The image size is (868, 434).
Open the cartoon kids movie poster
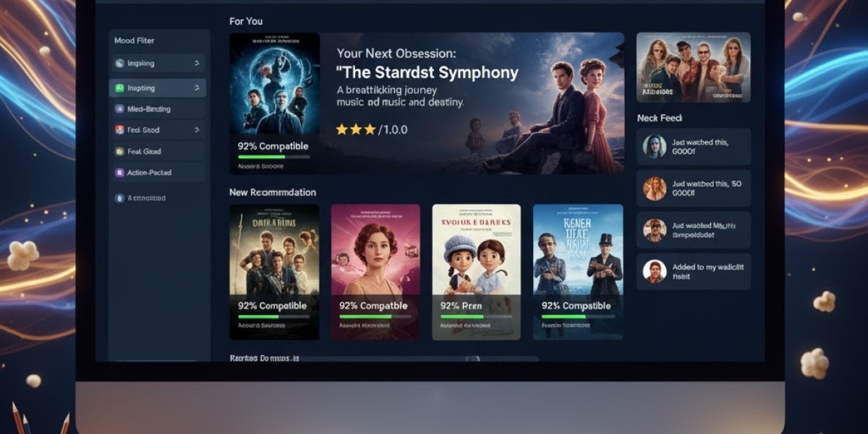476,272
